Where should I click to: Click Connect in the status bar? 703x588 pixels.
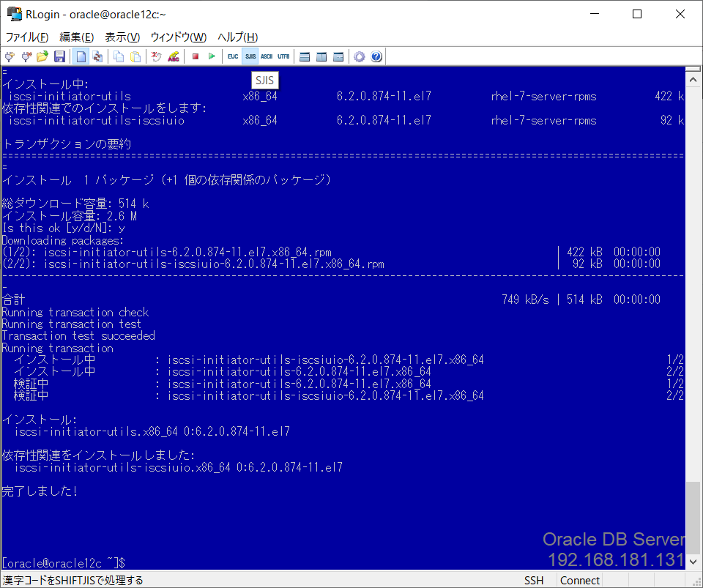point(580,580)
